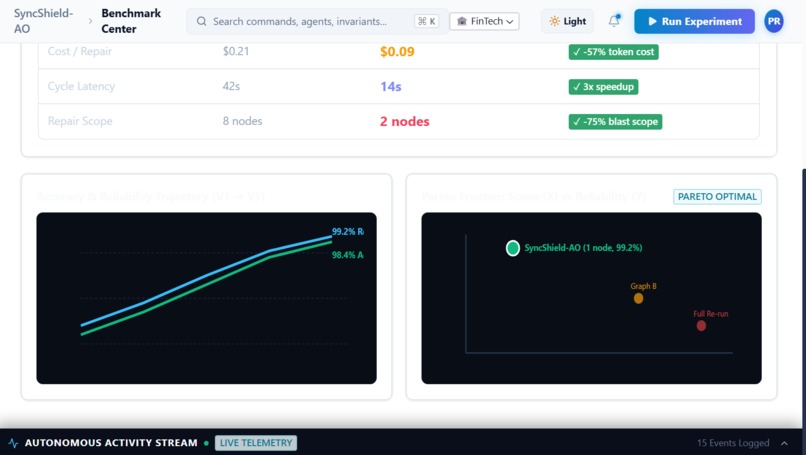Run the experiment
The height and width of the screenshot is (455, 806).
click(694, 21)
